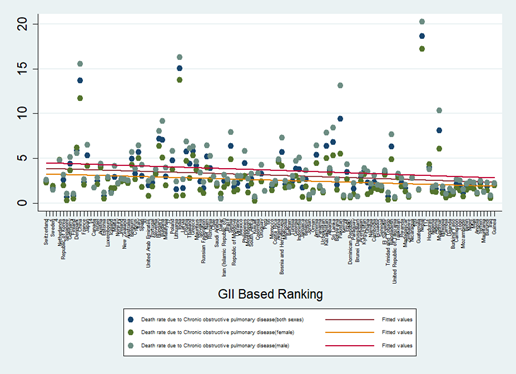Click the highest male data point above 20
516x374 pixels.
(422, 22)
